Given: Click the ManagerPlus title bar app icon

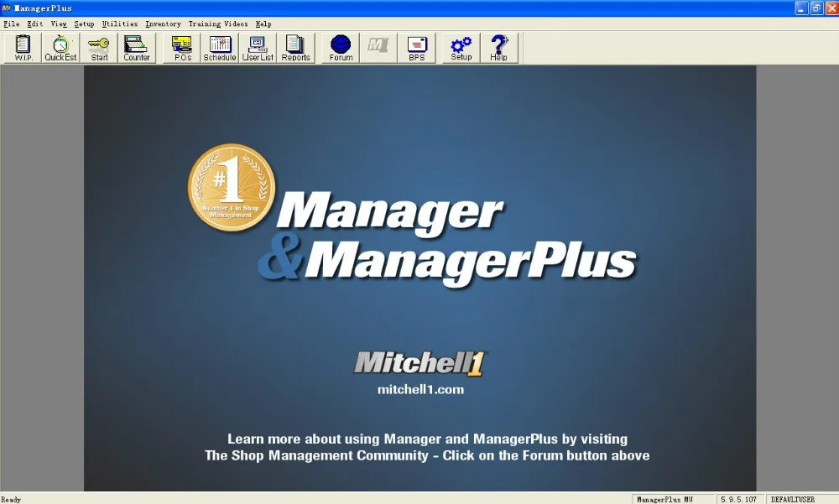Looking at the screenshot, I should pyautogui.click(x=7, y=8).
